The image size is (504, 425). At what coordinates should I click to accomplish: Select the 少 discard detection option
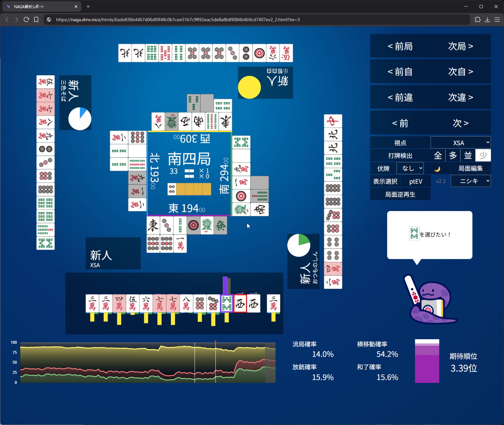(x=483, y=156)
